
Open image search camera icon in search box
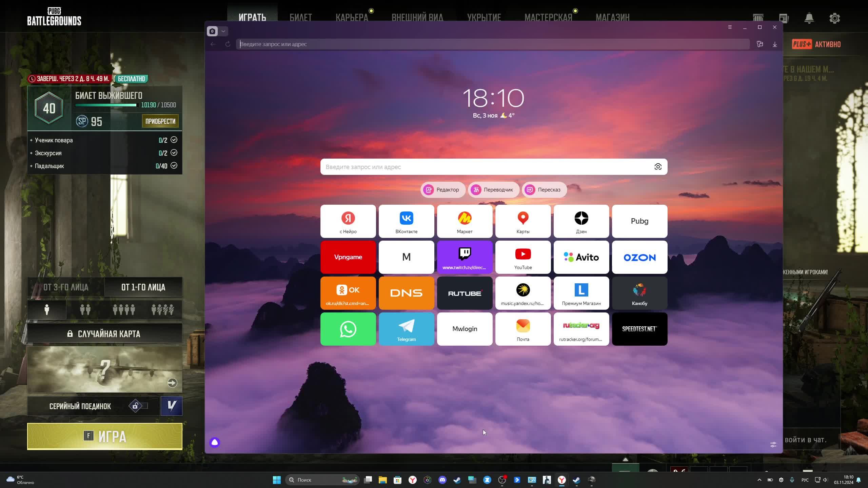(658, 167)
